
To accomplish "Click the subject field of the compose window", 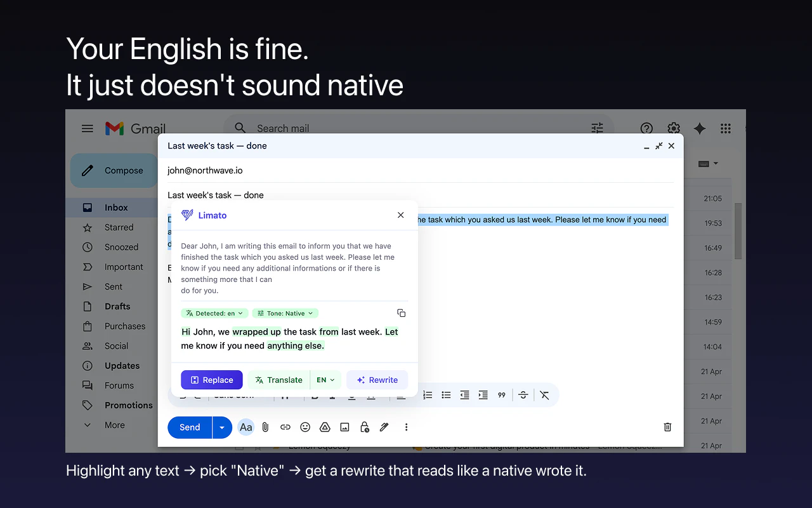I will coord(420,195).
